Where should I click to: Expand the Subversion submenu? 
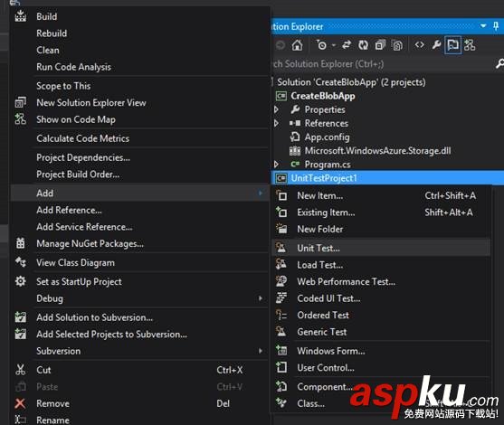(x=139, y=351)
